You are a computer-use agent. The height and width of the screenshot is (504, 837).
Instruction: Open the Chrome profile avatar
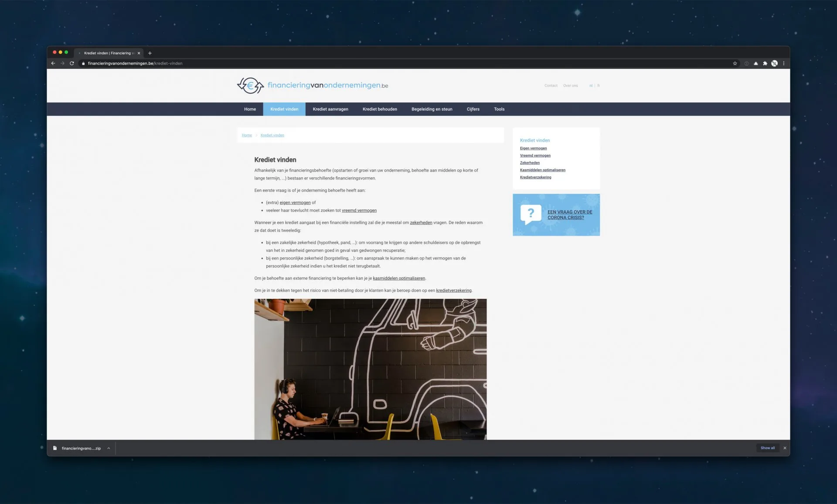coord(774,64)
